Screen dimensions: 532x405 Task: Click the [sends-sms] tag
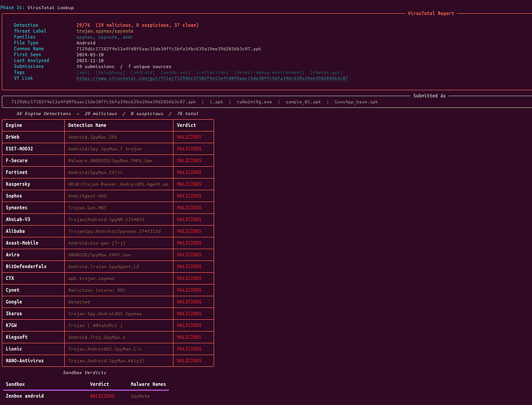click(176, 72)
